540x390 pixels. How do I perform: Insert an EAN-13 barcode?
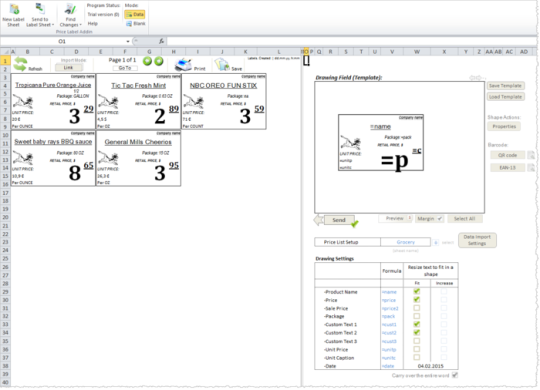click(507, 168)
